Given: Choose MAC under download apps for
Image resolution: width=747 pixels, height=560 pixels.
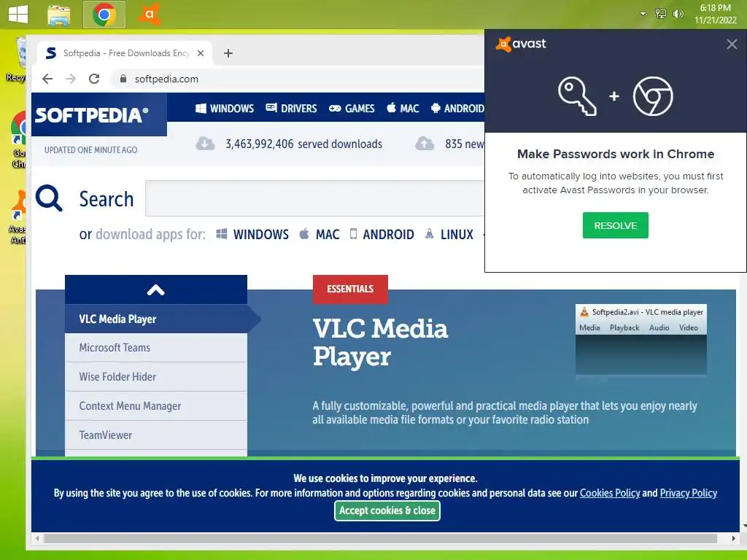Looking at the screenshot, I should (x=320, y=234).
